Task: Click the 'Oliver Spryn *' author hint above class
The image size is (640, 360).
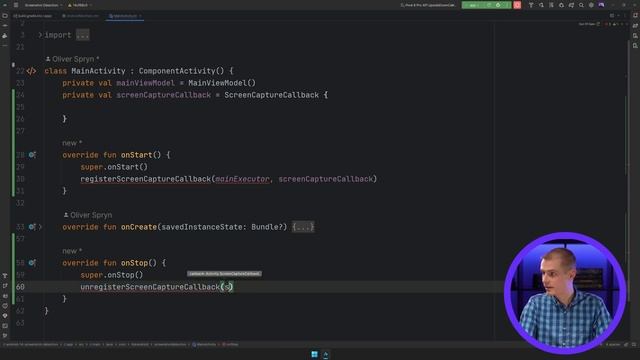Action: click(x=72, y=59)
